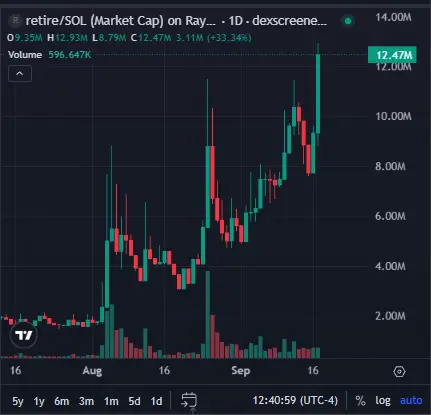Click the Aug label on time axis
This screenshot has width=431, height=415.
click(x=92, y=370)
